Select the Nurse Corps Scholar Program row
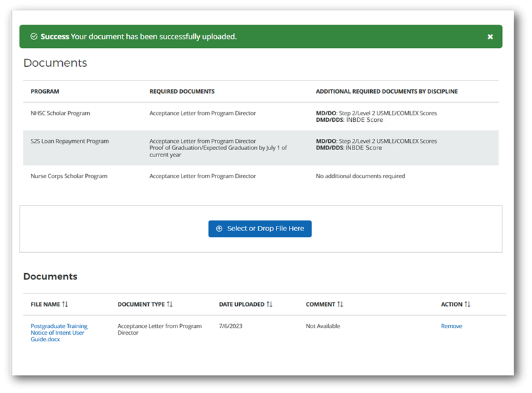Screen dimensions: 532x393 pyautogui.click(x=69, y=176)
